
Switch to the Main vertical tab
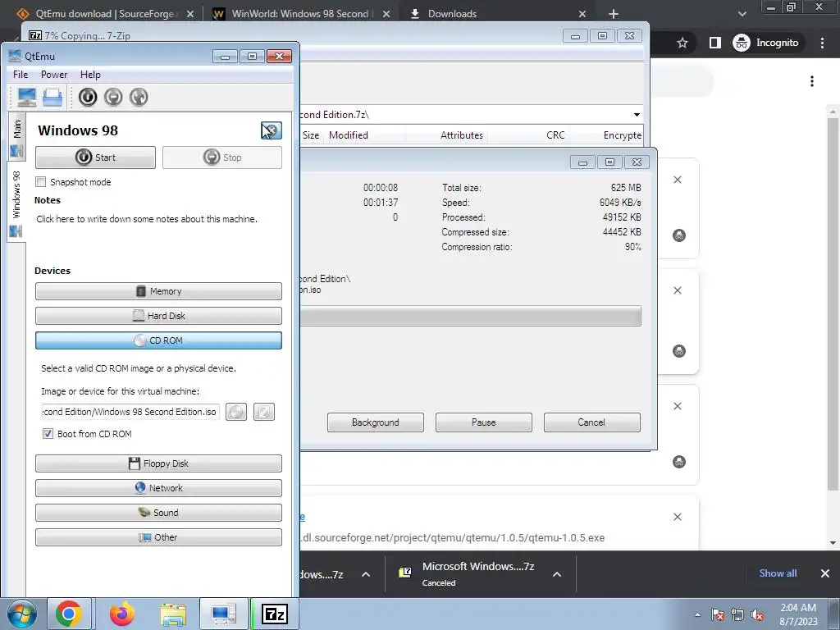pyautogui.click(x=16, y=136)
